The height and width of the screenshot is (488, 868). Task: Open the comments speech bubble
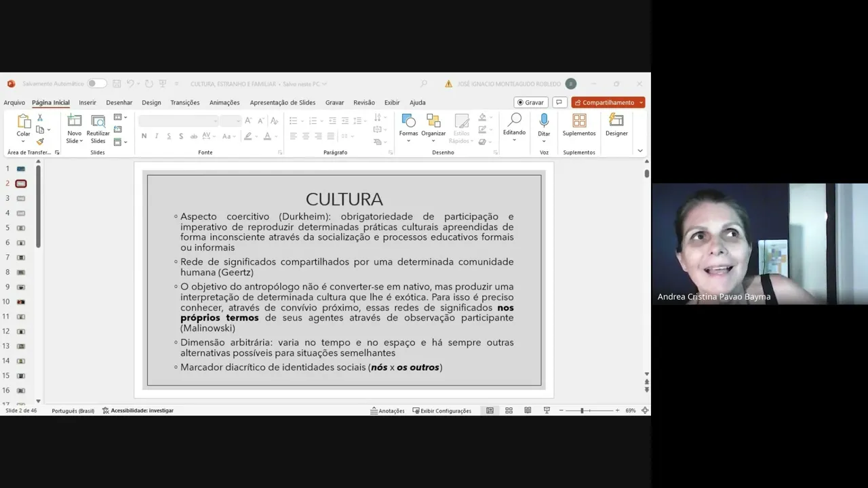coord(559,102)
